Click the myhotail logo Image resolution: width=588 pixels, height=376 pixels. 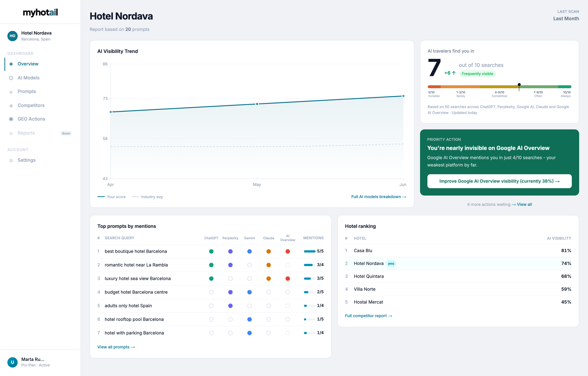pyautogui.click(x=40, y=12)
